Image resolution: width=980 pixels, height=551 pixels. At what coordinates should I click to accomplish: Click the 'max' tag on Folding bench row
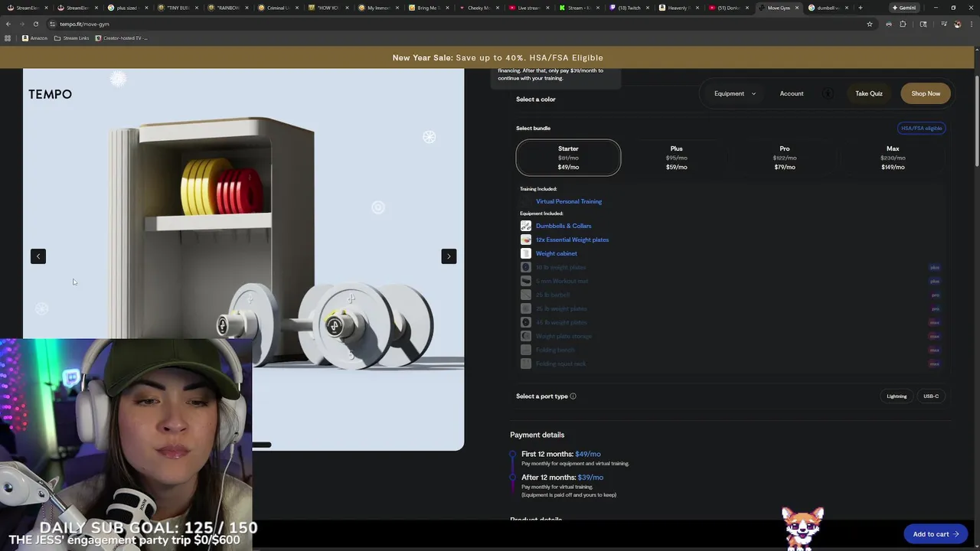[x=935, y=350]
